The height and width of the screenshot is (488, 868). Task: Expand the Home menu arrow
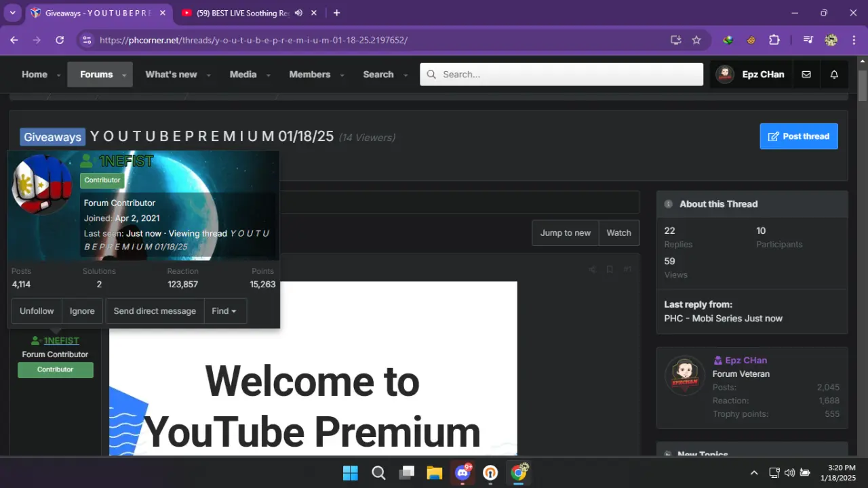(x=58, y=75)
